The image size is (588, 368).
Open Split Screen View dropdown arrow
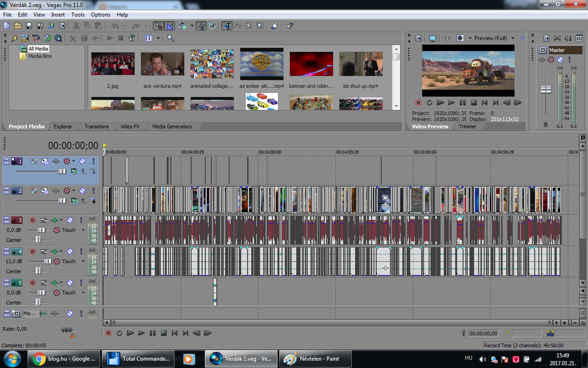tap(470, 38)
